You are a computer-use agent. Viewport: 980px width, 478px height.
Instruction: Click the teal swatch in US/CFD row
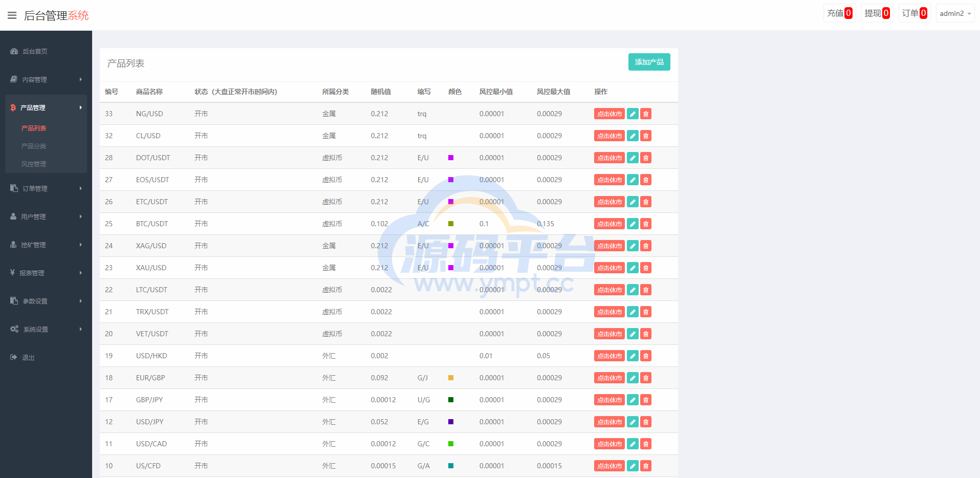pos(451,466)
